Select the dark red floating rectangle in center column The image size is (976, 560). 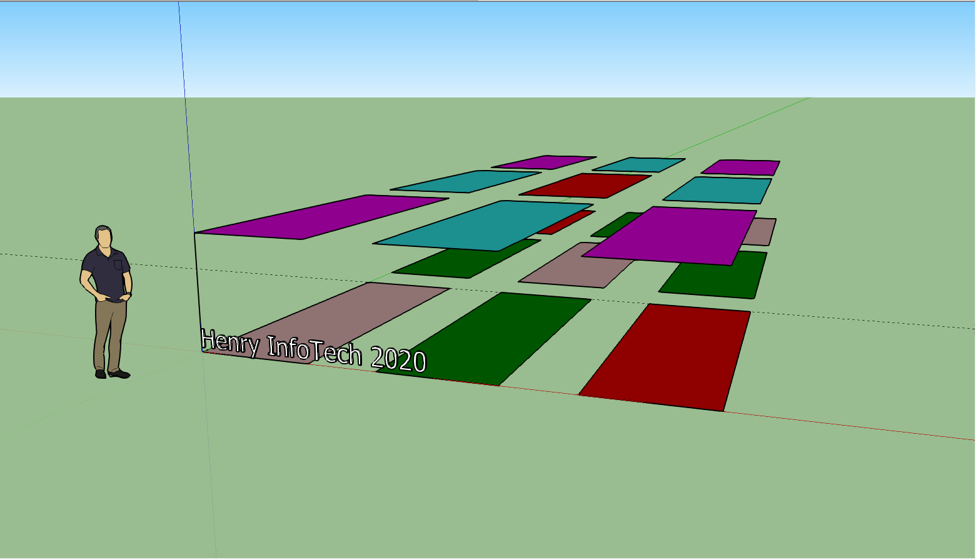[x=585, y=186]
